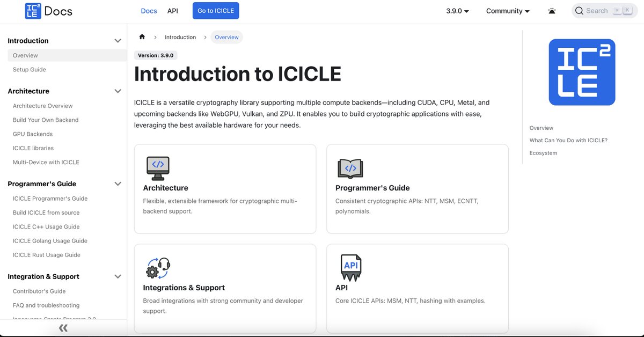The width and height of the screenshot is (644, 337).
Task: Jump to What Can You Do with ICICLE?
Action: tap(568, 140)
